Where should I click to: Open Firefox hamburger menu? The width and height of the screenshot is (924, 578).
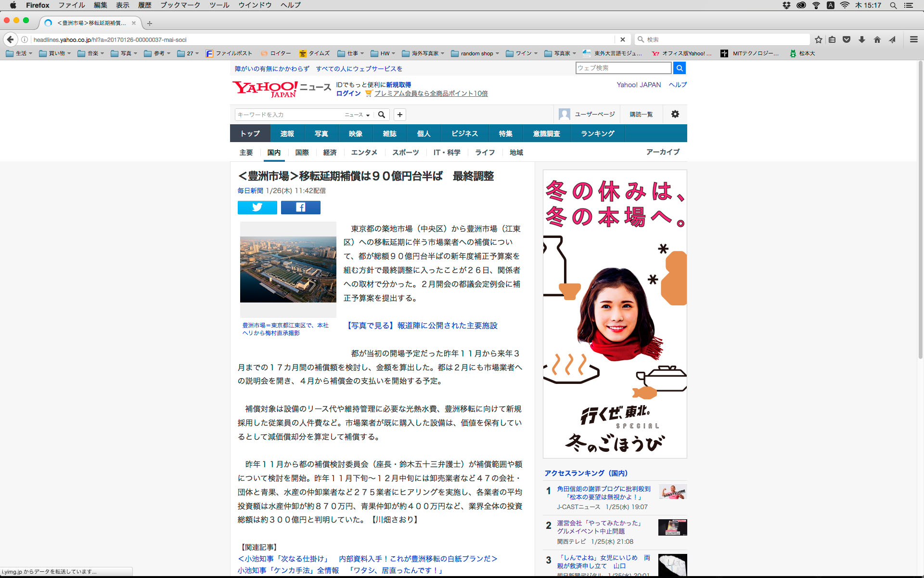coord(913,39)
